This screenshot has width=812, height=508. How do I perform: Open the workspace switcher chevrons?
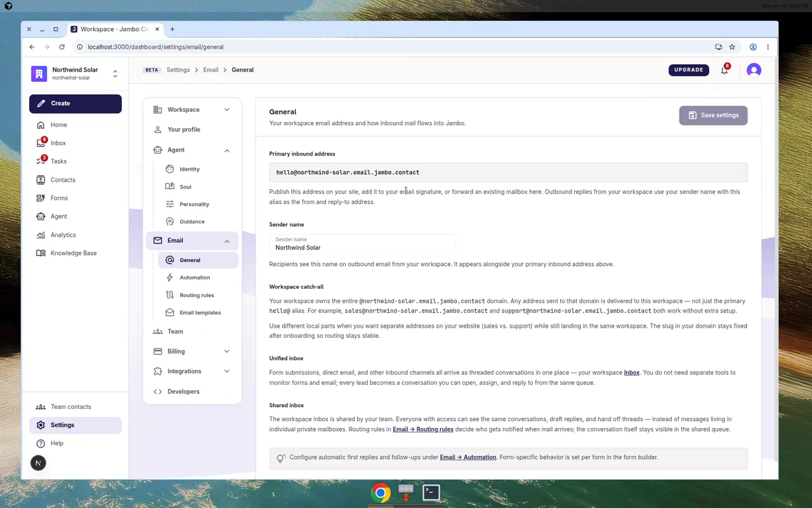[115, 74]
